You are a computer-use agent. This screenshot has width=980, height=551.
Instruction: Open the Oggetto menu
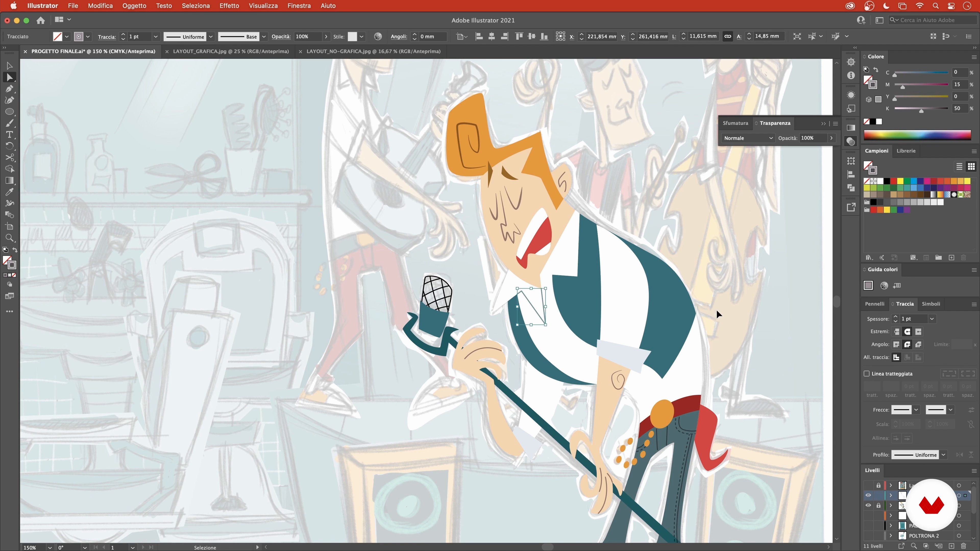point(134,6)
